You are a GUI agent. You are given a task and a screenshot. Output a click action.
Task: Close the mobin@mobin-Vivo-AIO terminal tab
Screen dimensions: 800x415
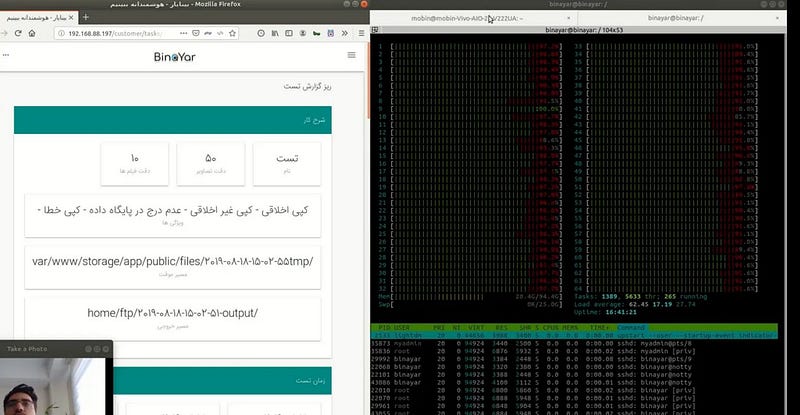pyautogui.click(x=569, y=18)
